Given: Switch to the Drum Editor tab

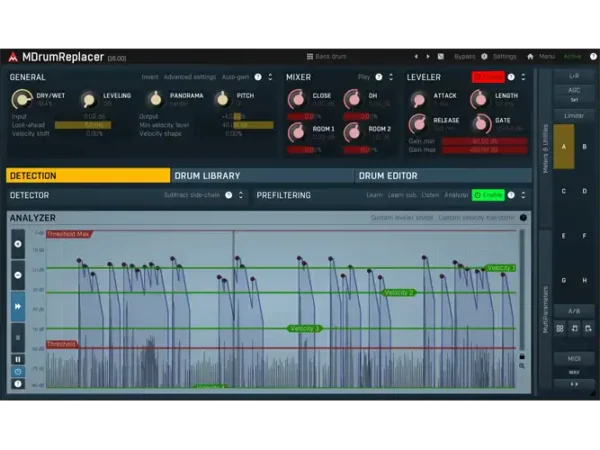Looking at the screenshot, I should tap(443, 176).
